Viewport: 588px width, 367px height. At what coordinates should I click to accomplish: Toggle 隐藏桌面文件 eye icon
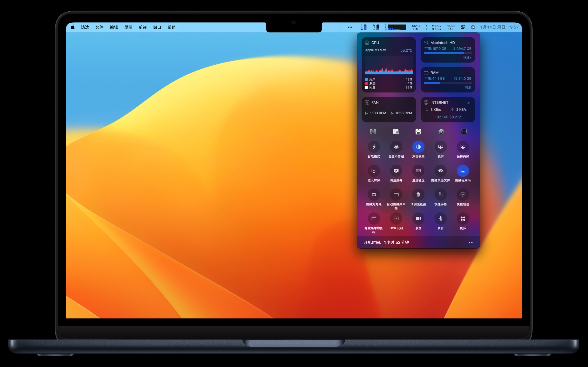(x=440, y=171)
